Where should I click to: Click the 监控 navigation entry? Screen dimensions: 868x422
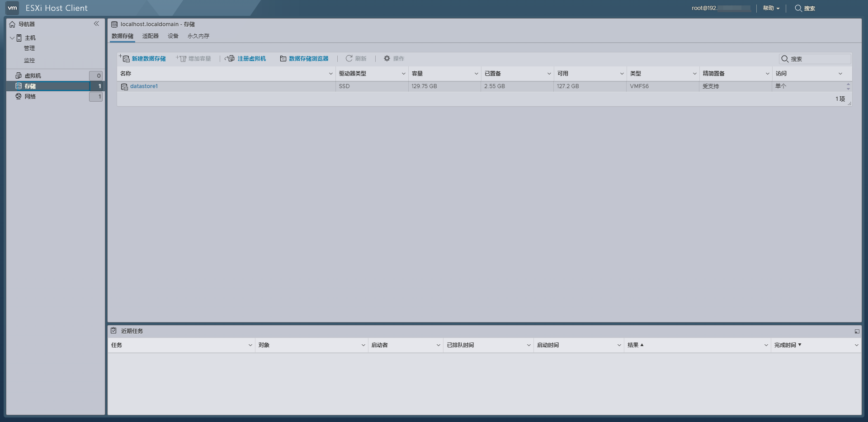tap(29, 60)
